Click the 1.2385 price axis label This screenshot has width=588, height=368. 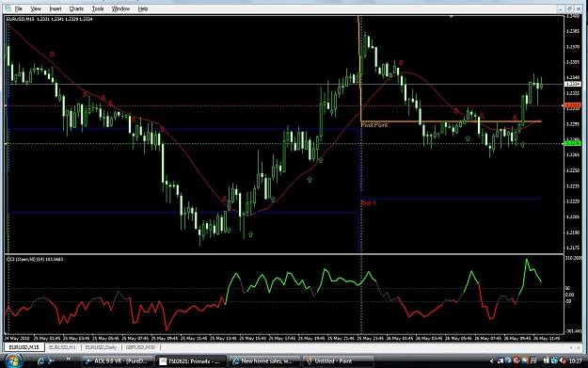tap(573, 31)
